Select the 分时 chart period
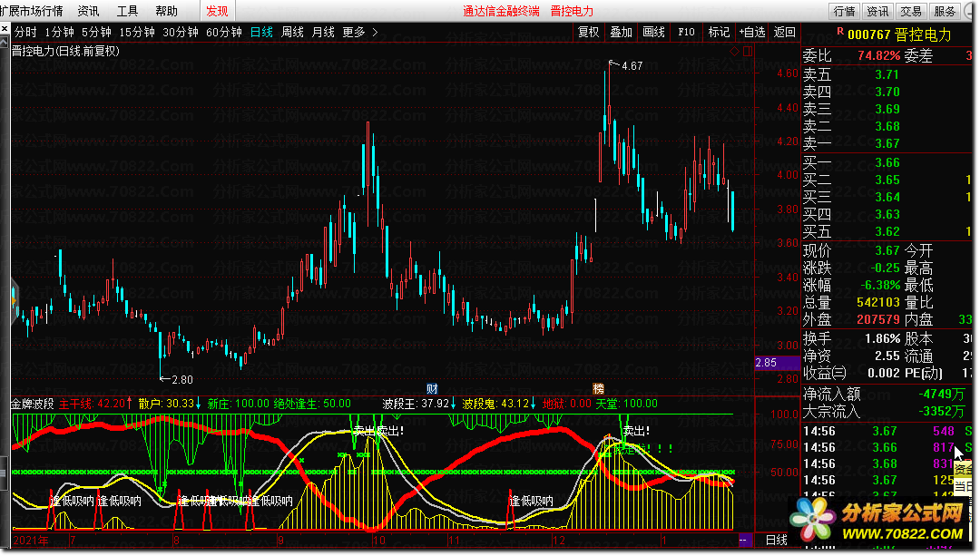Screen dimensions: 980x556 click(x=25, y=32)
